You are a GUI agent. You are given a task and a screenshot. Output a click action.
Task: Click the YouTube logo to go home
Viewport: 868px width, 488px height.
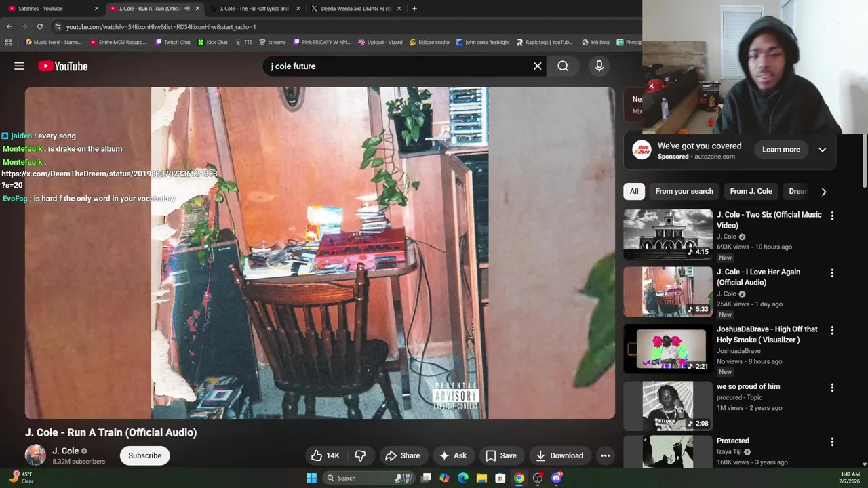coord(63,66)
